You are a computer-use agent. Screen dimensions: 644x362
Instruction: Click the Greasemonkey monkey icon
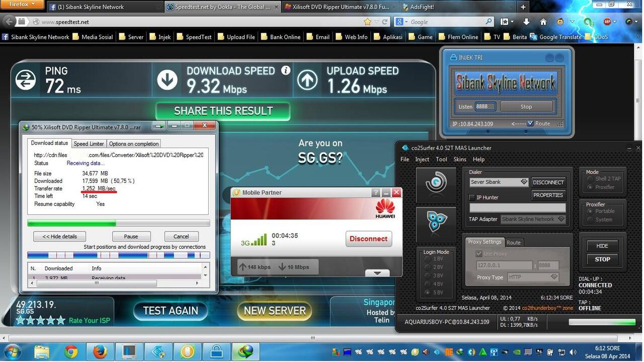[x=560, y=22]
